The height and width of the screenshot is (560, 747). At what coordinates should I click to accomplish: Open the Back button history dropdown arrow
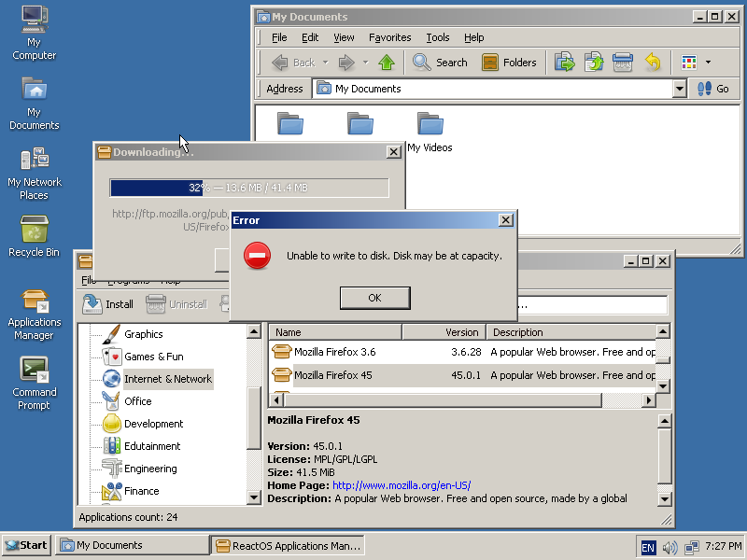[325, 63]
